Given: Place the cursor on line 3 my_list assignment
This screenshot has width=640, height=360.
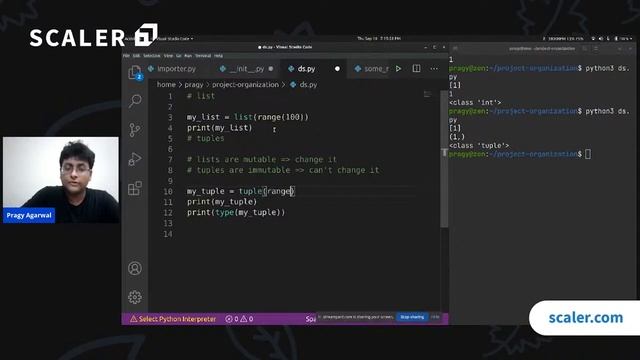Looking at the screenshot, I should (x=247, y=117).
